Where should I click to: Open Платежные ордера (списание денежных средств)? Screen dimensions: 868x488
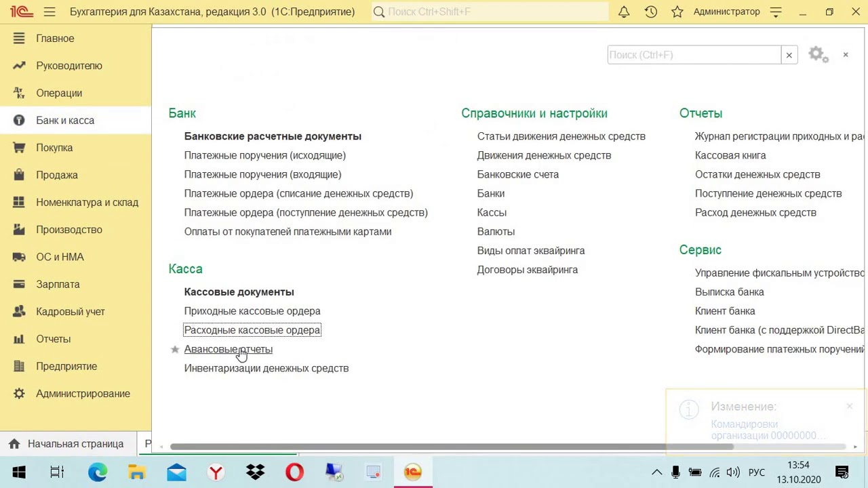(298, 193)
